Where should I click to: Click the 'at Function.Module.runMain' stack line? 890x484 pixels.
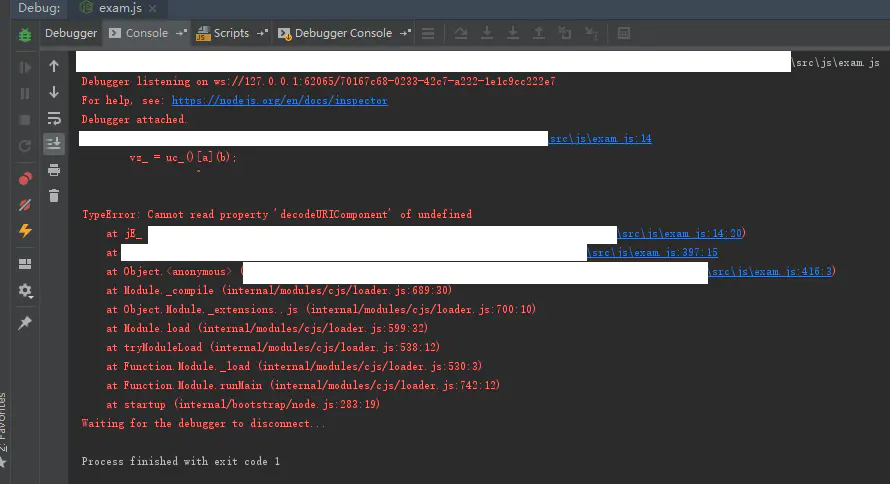click(303, 385)
